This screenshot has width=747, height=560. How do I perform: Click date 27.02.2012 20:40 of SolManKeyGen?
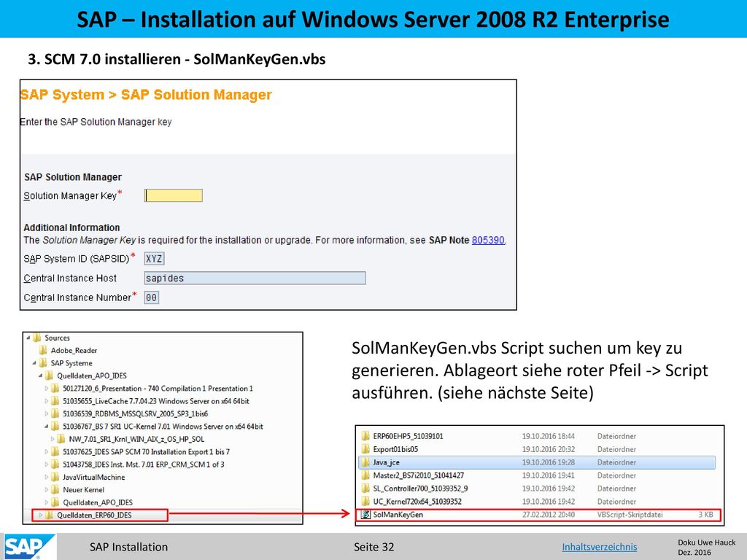(549, 514)
